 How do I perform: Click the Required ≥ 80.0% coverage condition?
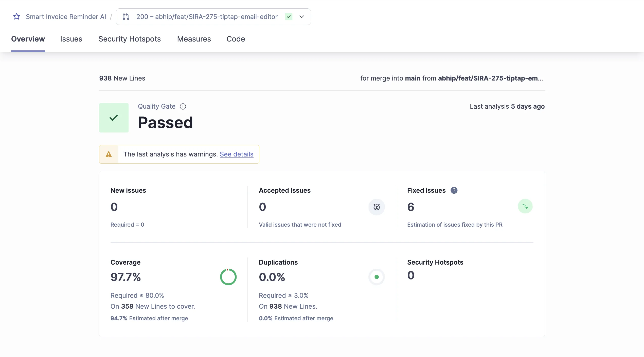(137, 295)
